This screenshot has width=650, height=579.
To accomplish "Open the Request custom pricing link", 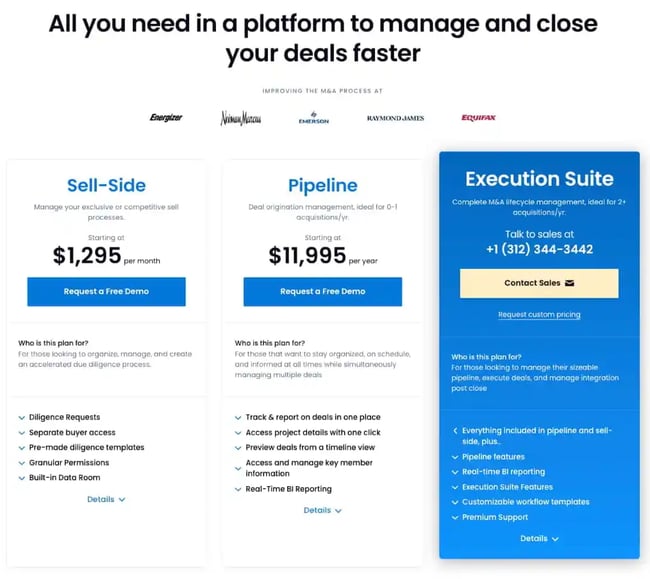I will click(539, 315).
